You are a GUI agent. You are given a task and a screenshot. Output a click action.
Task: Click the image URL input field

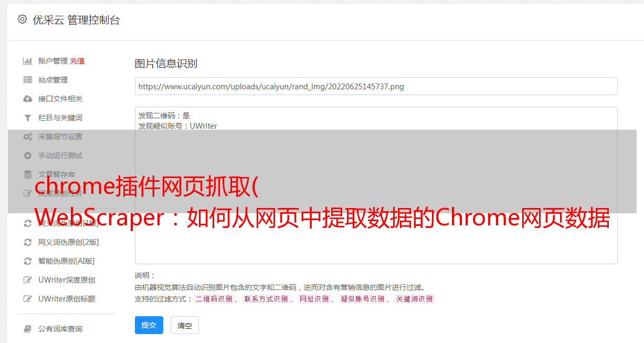tap(376, 86)
